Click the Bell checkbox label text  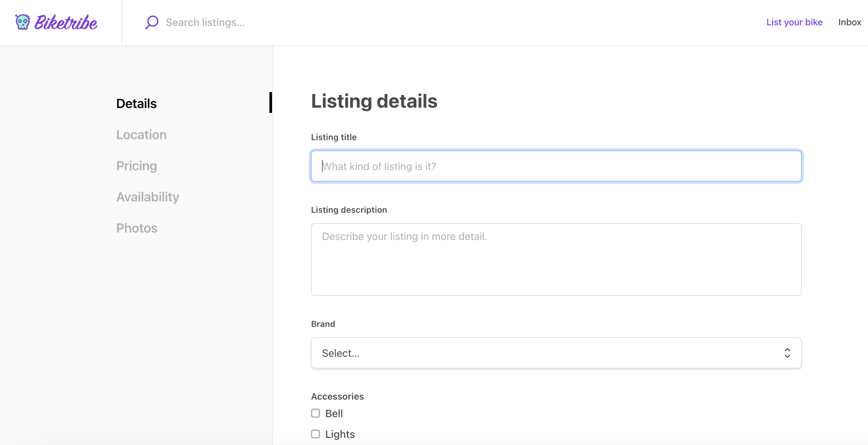click(x=334, y=413)
